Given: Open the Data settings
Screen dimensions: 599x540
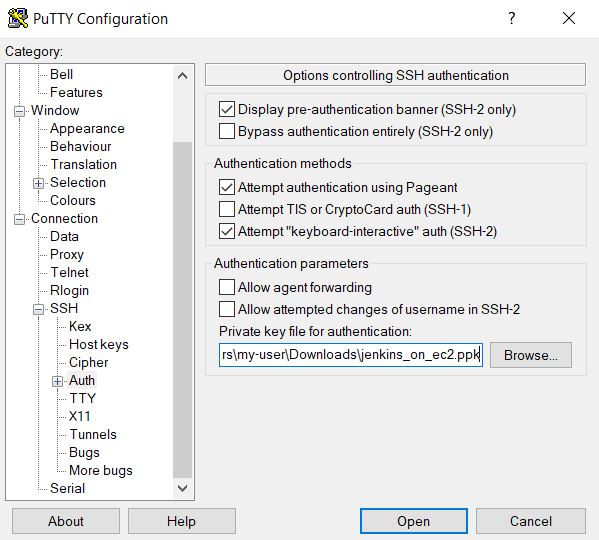Looking at the screenshot, I should (x=64, y=236).
